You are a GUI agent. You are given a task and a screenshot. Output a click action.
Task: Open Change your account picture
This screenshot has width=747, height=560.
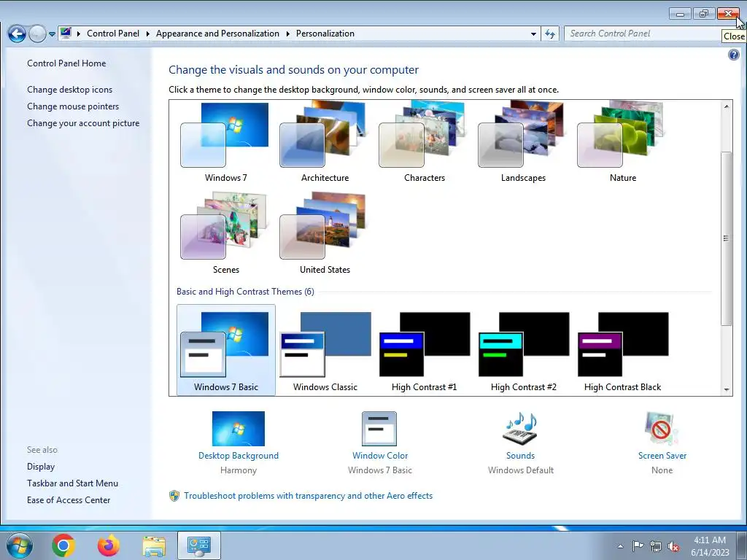click(x=83, y=122)
